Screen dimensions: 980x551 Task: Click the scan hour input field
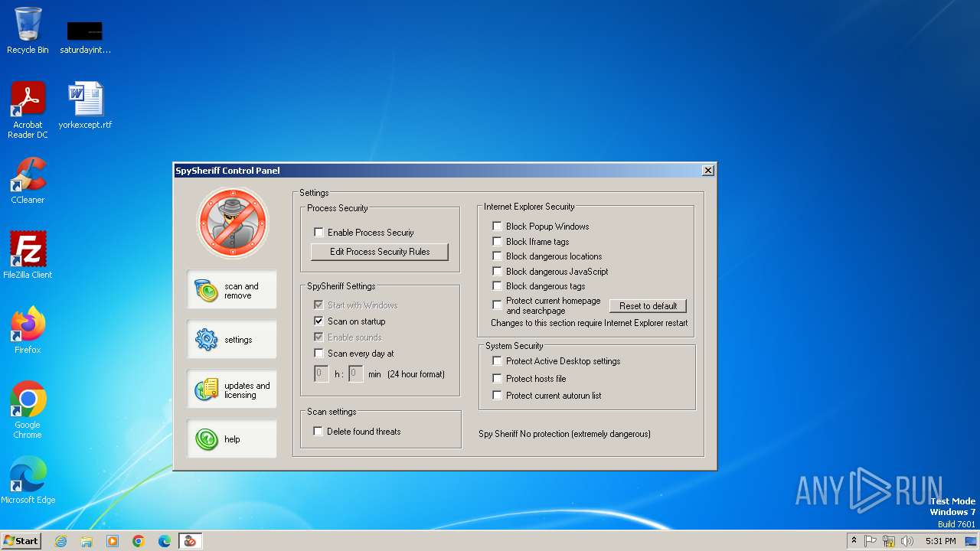click(322, 374)
